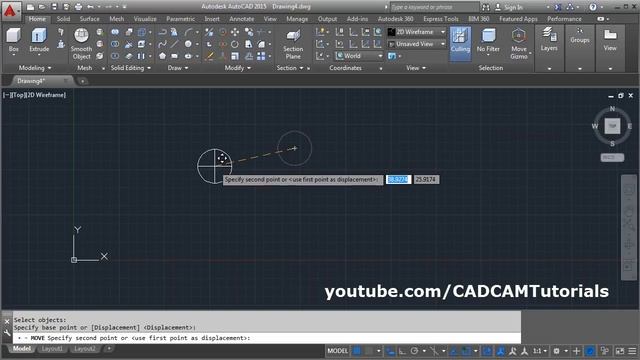Click the New file icon in quick access toolbar

(x=30, y=7)
